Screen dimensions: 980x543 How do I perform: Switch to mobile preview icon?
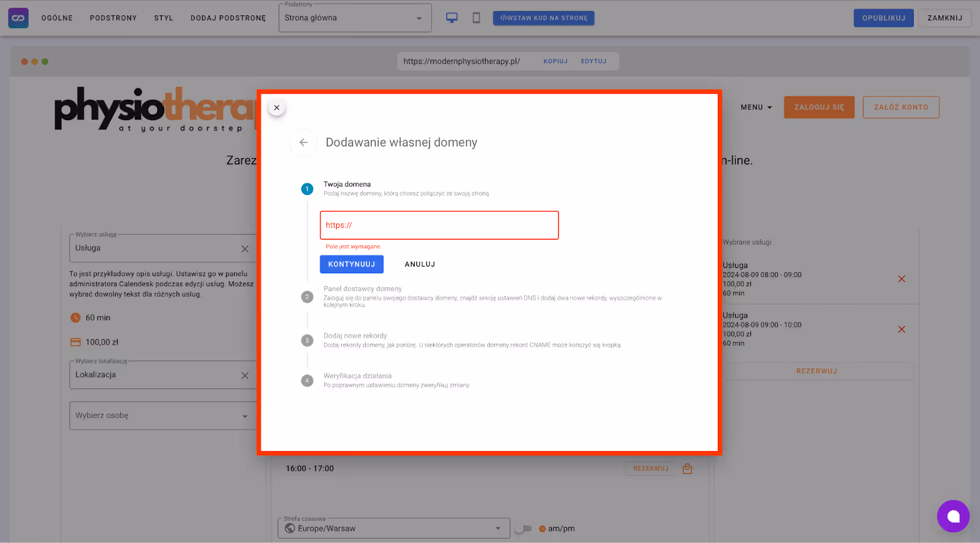(476, 18)
